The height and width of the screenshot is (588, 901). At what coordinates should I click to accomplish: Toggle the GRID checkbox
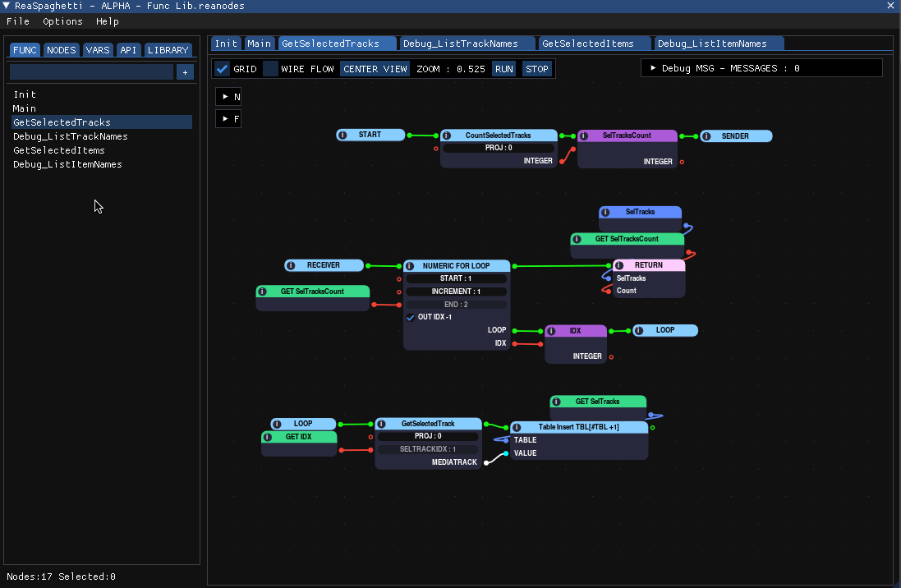tap(223, 69)
